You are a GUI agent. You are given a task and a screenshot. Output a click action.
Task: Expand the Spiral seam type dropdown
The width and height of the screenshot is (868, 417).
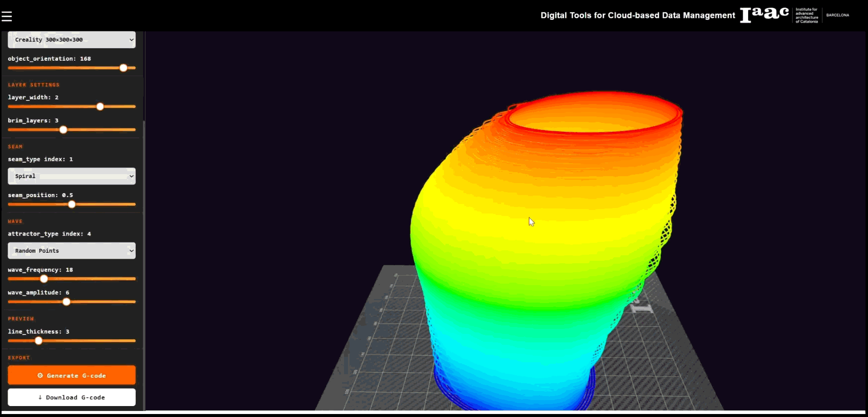click(x=72, y=176)
